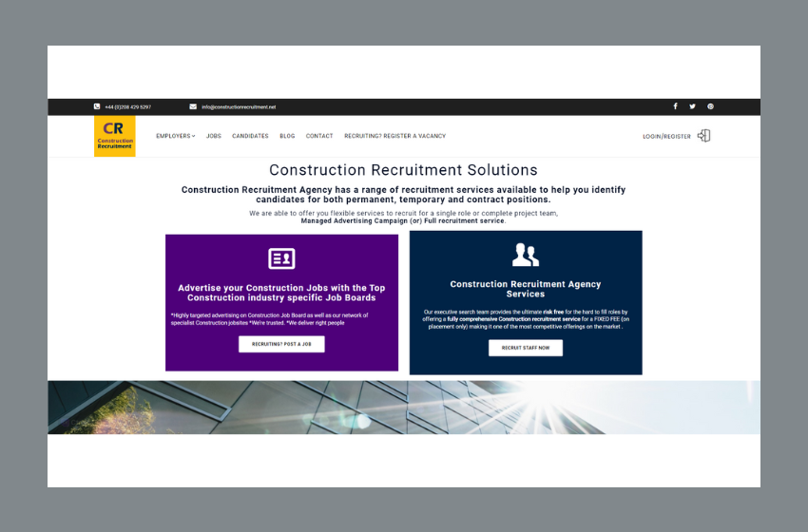Open the Twitter social icon
This screenshot has height=532, width=808.
pos(692,106)
